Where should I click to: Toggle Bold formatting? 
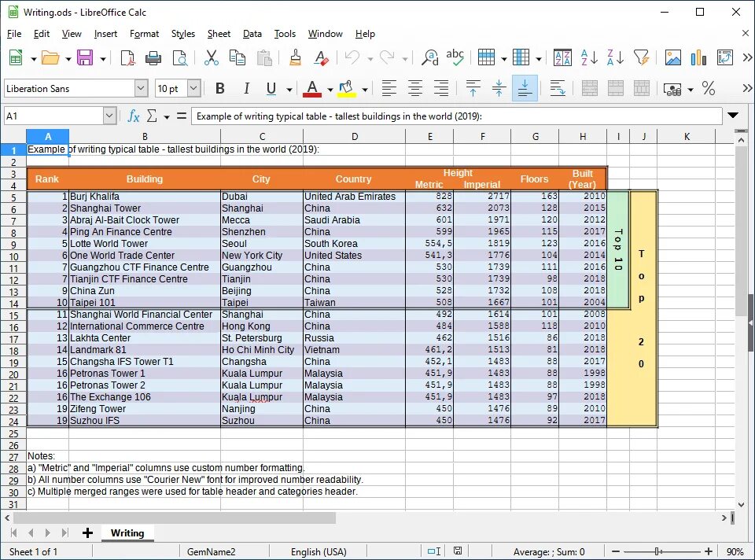click(x=220, y=89)
